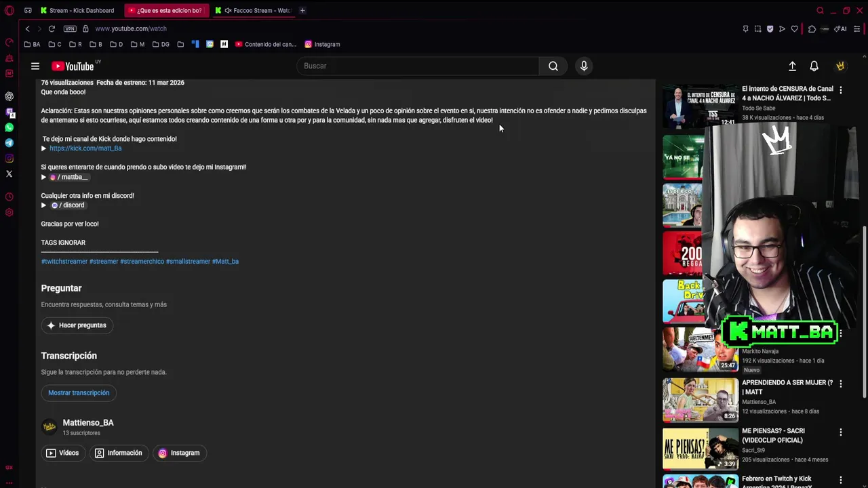This screenshot has height=488, width=868.
Task: Open sidebar settings gear icon
Action: [x=9, y=213]
